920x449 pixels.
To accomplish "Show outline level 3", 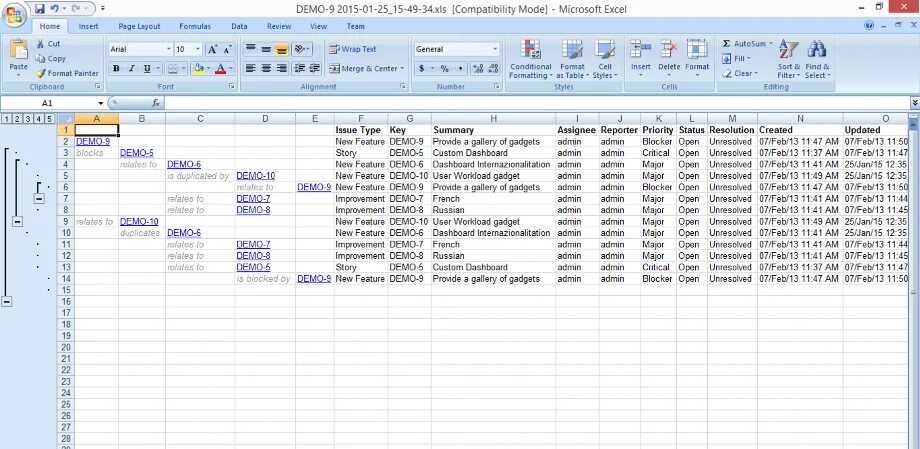I will click(x=28, y=119).
